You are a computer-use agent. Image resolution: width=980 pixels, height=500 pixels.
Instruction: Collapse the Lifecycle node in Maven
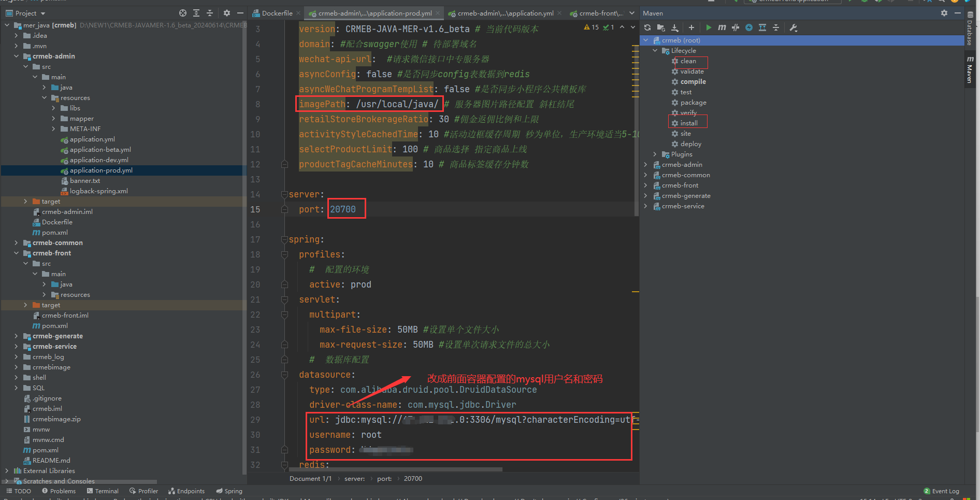(655, 51)
